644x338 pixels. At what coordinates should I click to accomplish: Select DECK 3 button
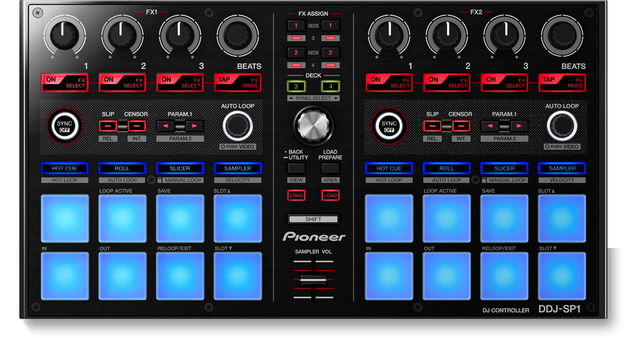coord(296,86)
